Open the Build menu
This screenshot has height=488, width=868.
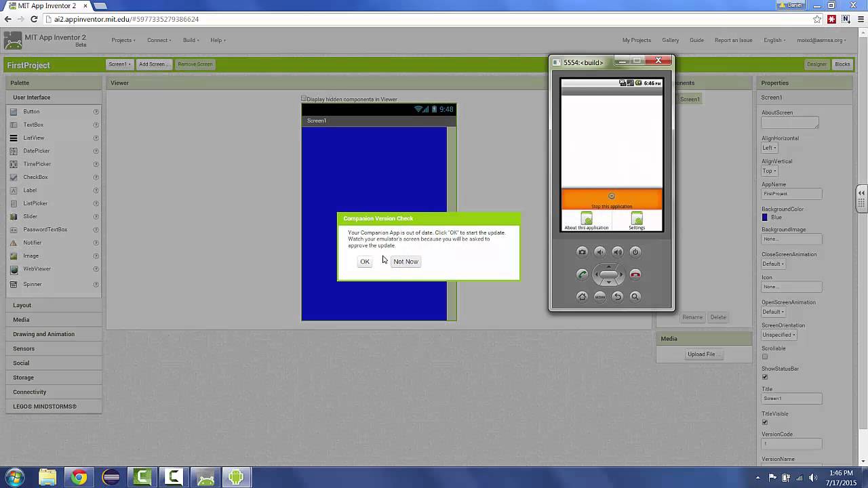191,40
